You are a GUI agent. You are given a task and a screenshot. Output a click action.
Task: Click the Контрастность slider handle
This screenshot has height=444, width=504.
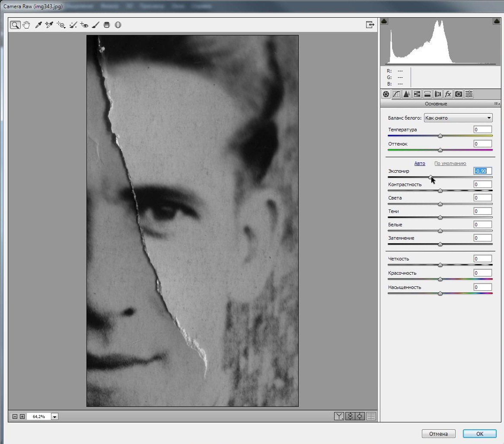pos(440,191)
